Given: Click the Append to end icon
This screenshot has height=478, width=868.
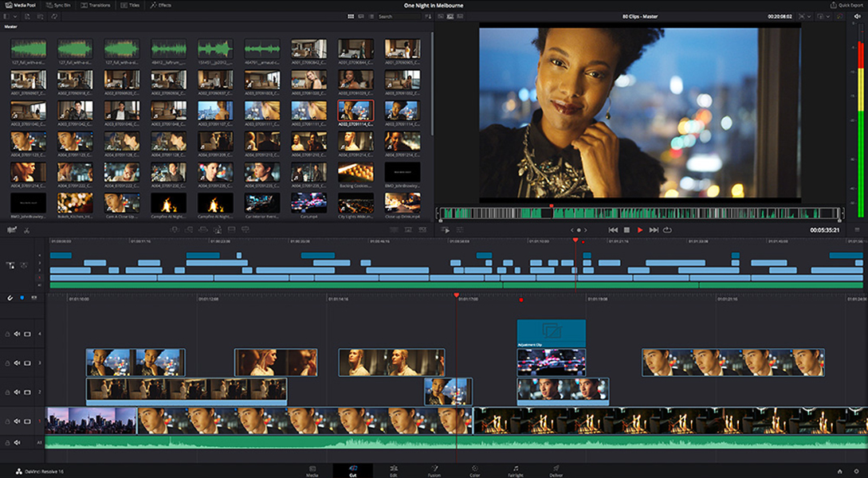Looking at the screenshot, I should (x=189, y=229).
